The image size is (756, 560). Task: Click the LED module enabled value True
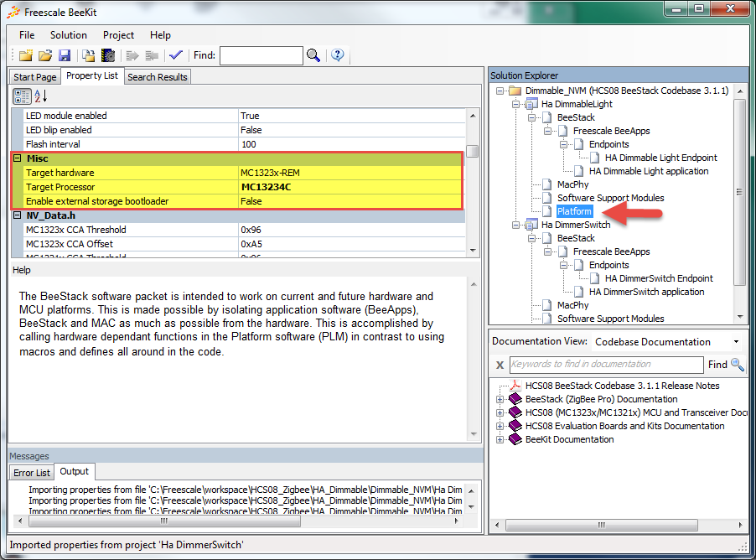coord(250,116)
